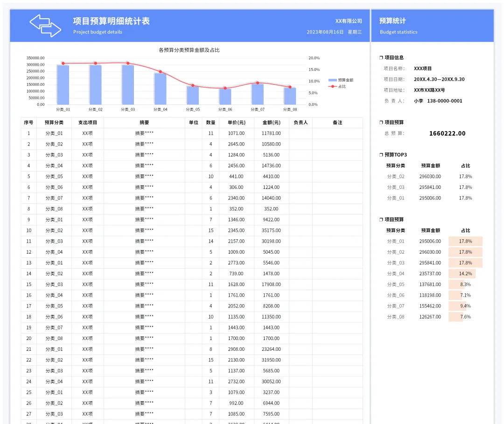Click the 预算统计 panel heading
This screenshot has width=504, height=424.
tap(392, 21)
